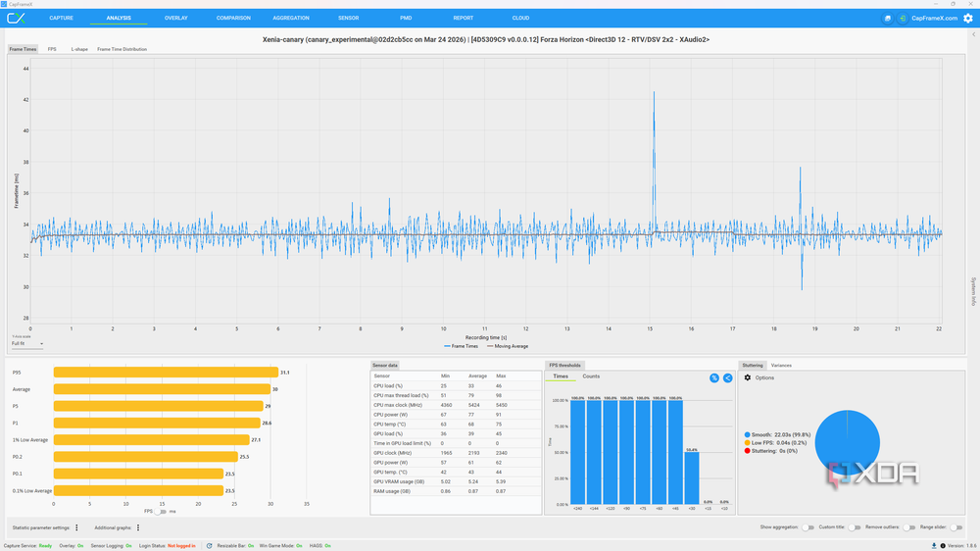Enable the Remove outliers switch

pos(909,527)
